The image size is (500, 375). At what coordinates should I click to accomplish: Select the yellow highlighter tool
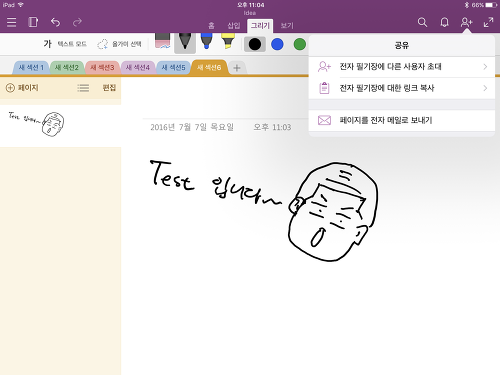228,41
